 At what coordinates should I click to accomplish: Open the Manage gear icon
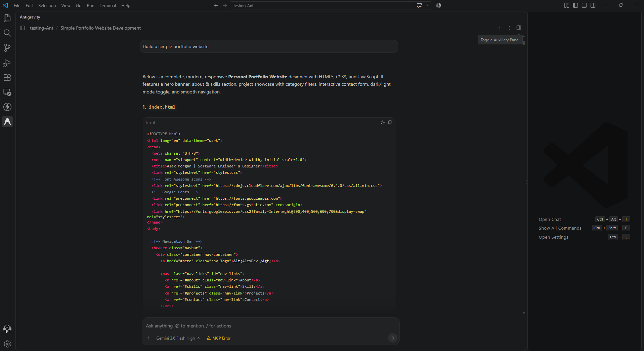point(7,344)
